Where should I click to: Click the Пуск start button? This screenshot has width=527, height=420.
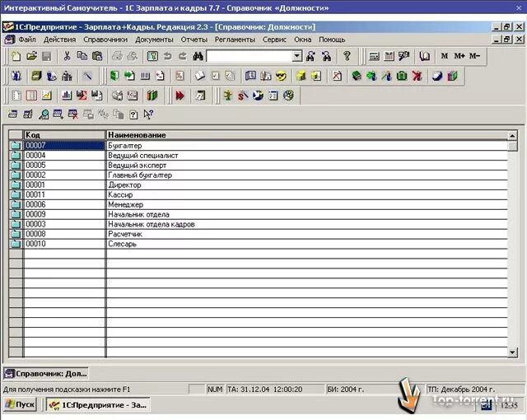coord(20,404)
